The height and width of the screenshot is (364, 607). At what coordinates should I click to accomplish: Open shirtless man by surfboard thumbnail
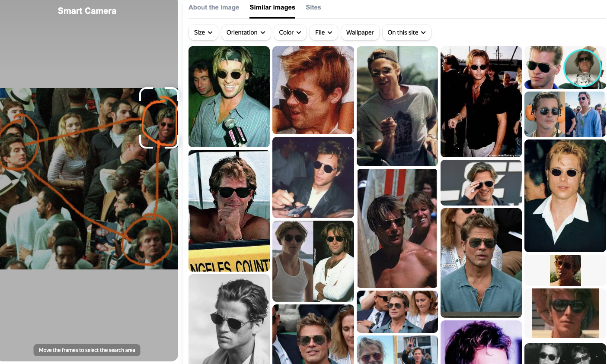pyautogui.click(x=397, y=228)
